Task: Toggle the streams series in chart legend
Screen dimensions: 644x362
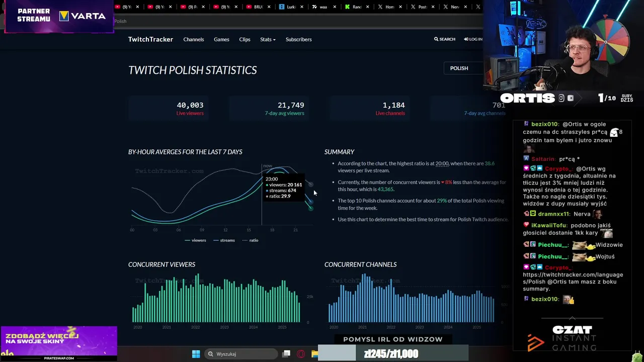Action: 224,240
